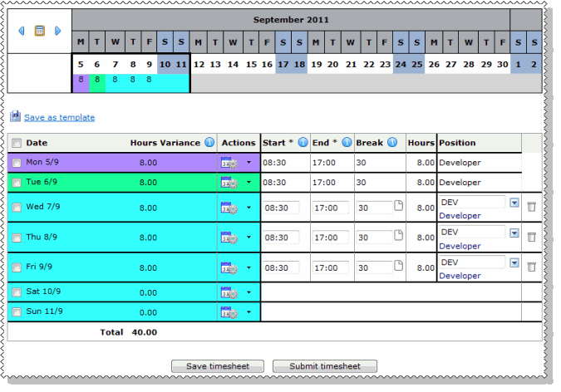Click the Save as template icon
The height and width of the screenshot is (392, 561).
tap(15, 116)
